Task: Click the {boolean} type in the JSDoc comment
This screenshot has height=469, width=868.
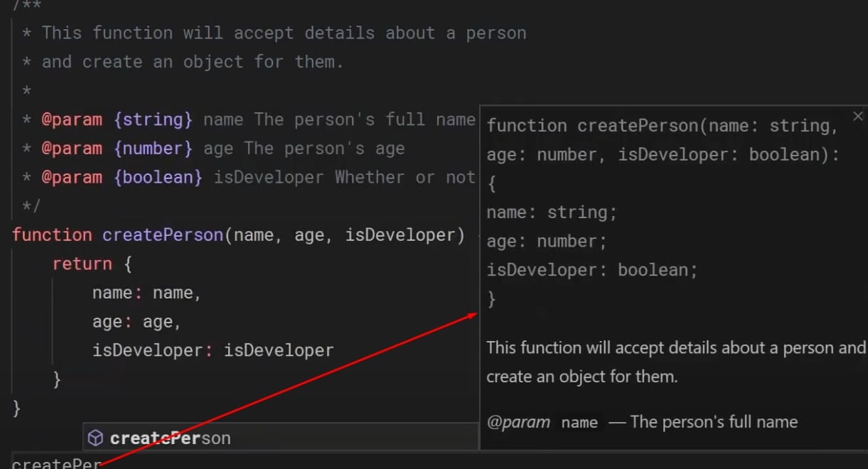Action: [158, 177]
